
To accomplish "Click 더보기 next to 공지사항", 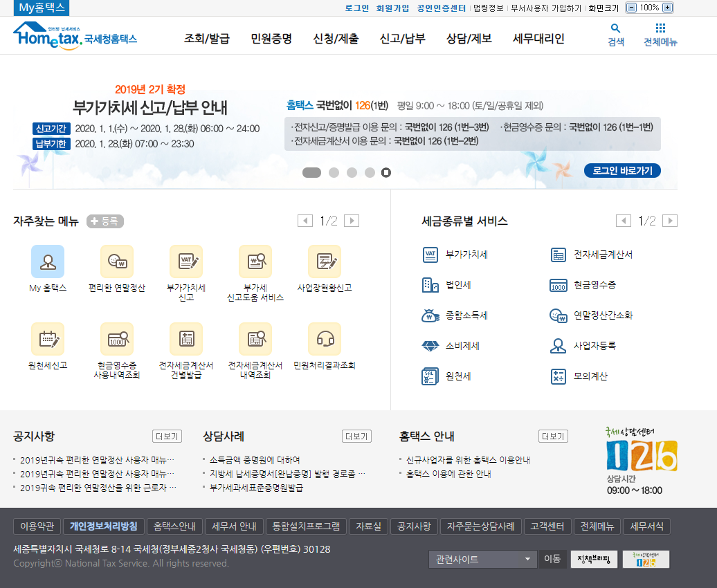I will (167, 437).
